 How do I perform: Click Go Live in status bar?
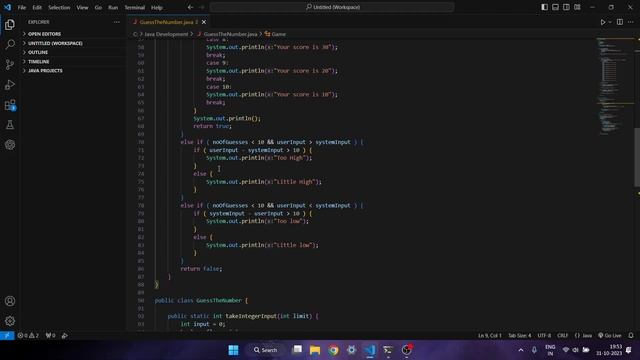[x=610, y=336]
